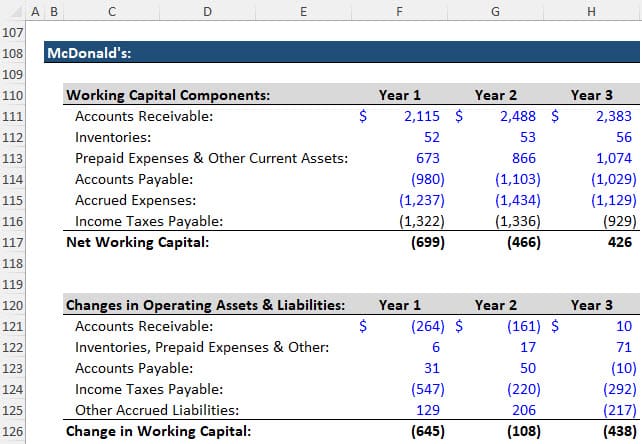
Task: Select Income Taxes Payable change Year 2 (220)
Action: point(524,390)
